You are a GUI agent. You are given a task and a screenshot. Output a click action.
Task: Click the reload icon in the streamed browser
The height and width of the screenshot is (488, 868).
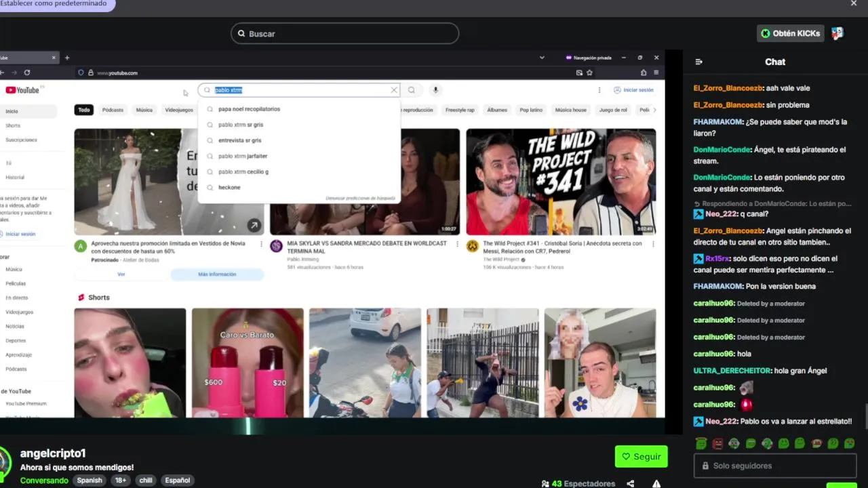point(27,73)
